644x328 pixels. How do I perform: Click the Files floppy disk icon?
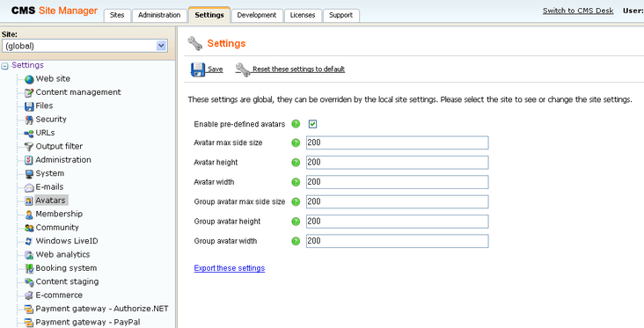(x=29, y=106)
